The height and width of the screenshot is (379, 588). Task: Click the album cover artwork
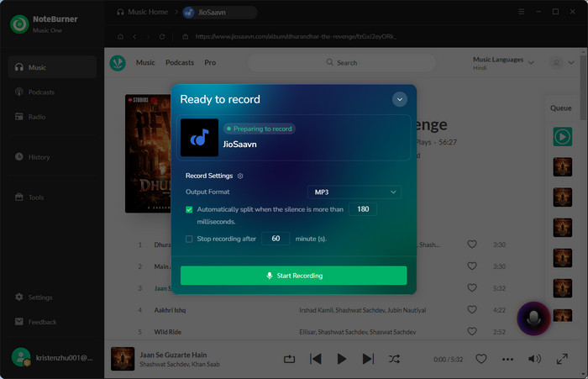click(x=148, y=154)
